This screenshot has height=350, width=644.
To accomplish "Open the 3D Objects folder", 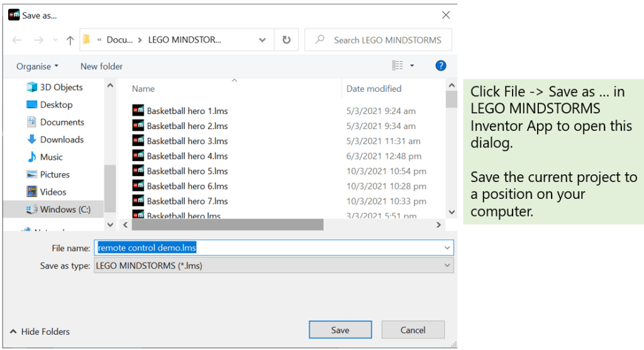I will pos(61,87).
